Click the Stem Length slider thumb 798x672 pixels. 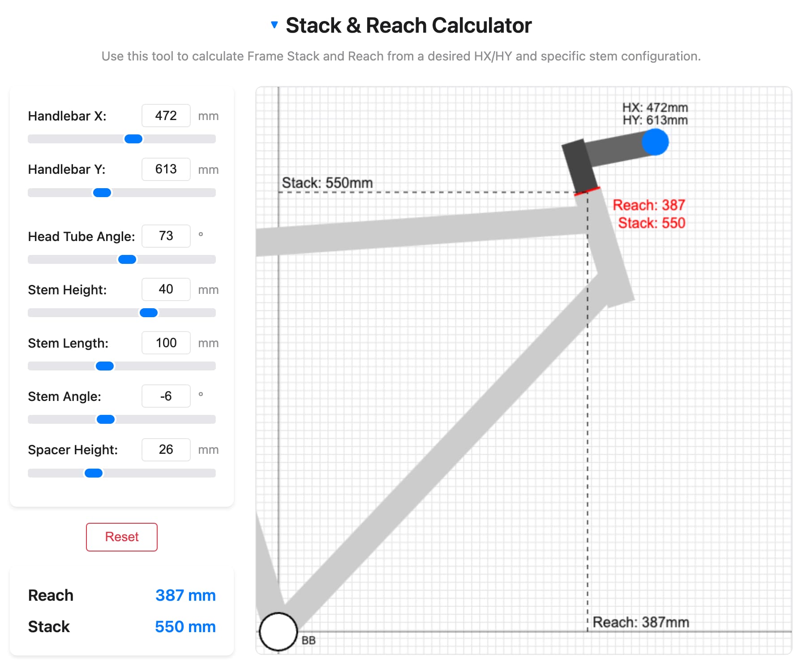click(105, 366)
